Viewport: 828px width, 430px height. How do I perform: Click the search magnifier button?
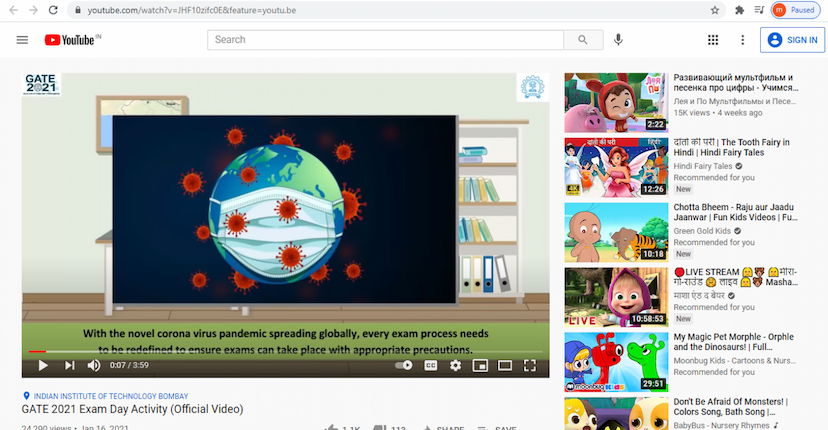coord(582,40)
